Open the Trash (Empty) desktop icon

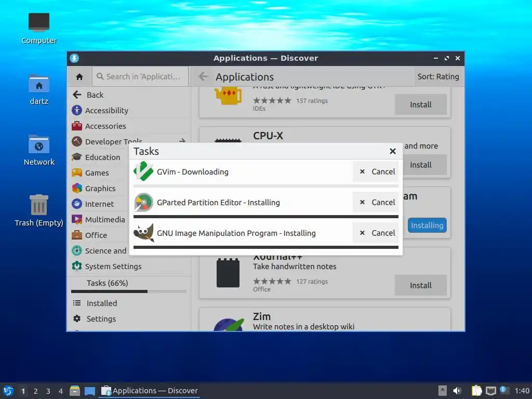(x=39, y=211)
